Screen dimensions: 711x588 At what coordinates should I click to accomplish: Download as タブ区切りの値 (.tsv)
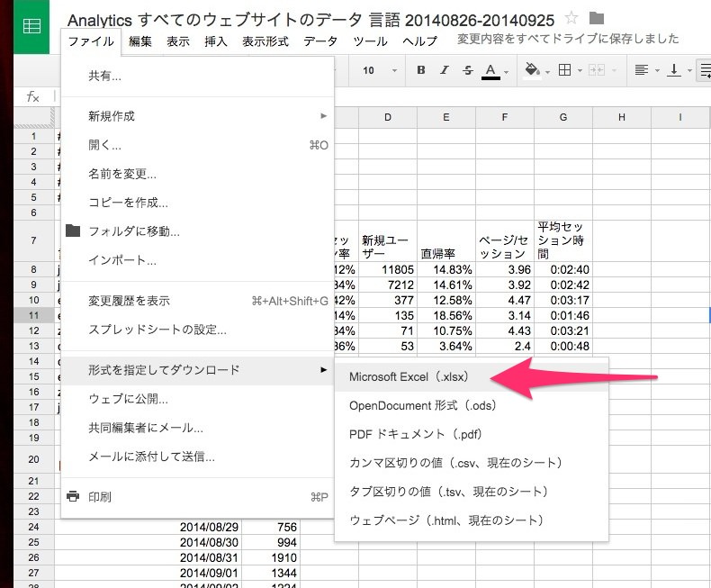pyautogui.click(x=471, y=492)
